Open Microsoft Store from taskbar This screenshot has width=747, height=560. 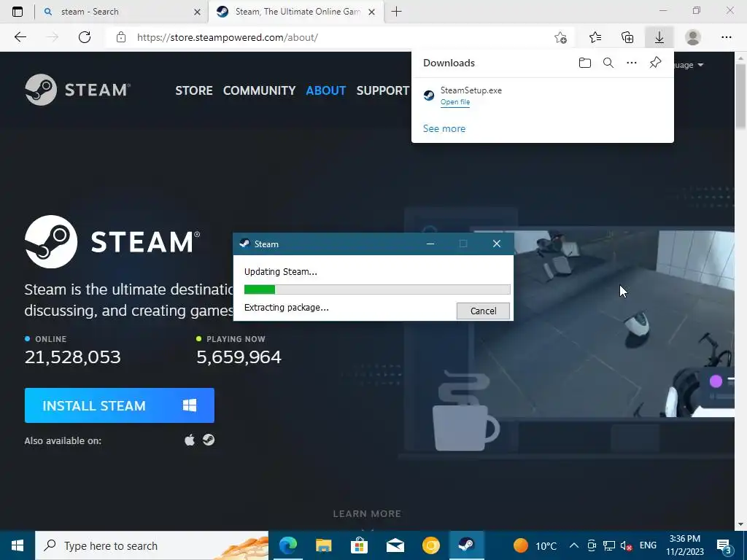(359, 545)
